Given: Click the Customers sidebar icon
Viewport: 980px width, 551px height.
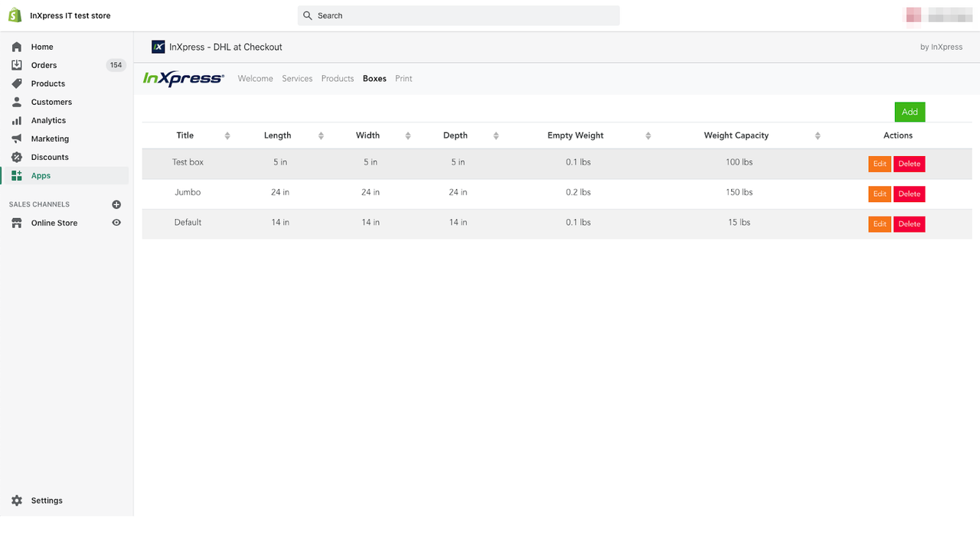Looking at the screenshot, I should pyautogui.click(x=17, y=102).
